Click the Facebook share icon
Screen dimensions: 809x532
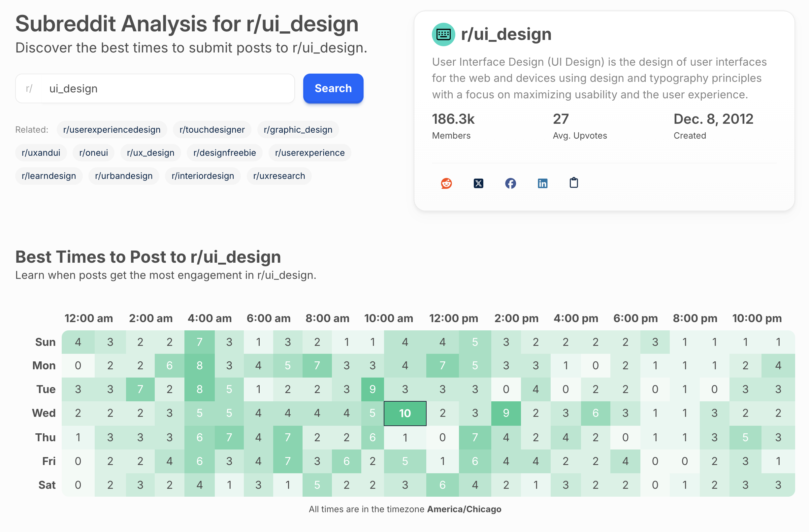click(510, 183)
